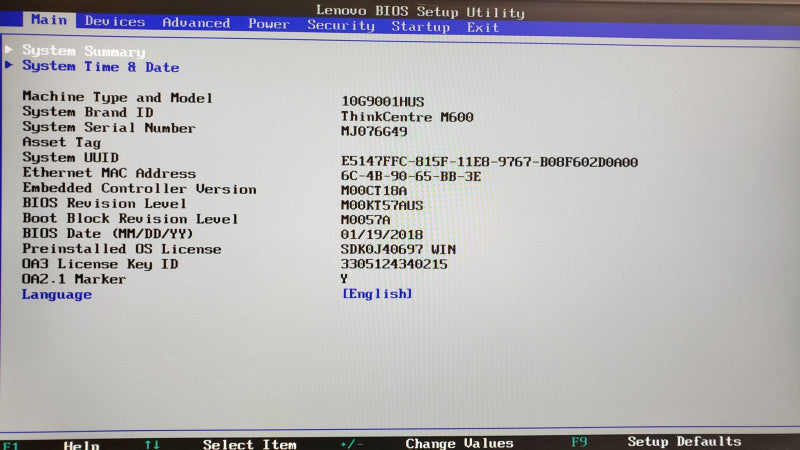
Task: Click brand ID value ThinkCentre M600
Action: tap(407, 117)
